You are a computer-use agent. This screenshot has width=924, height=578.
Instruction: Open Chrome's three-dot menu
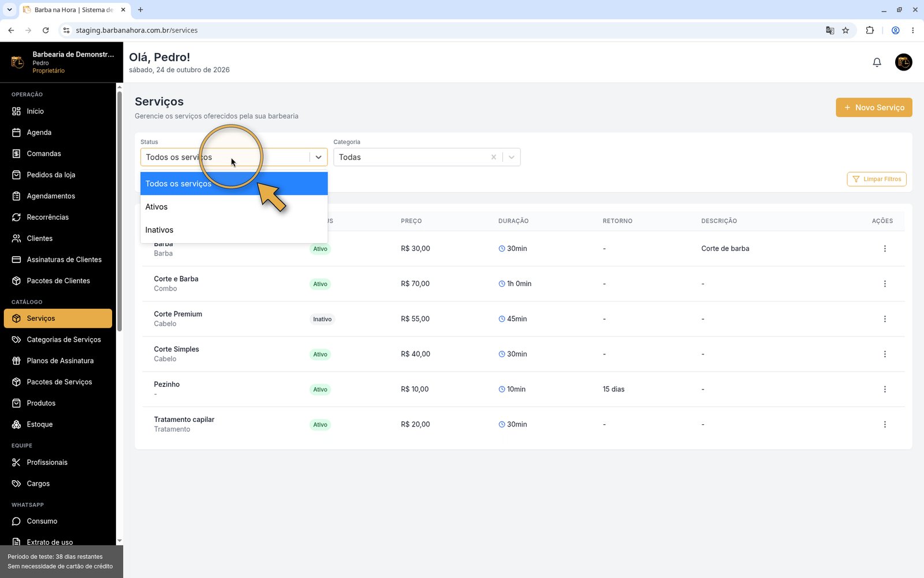point(912,30)
